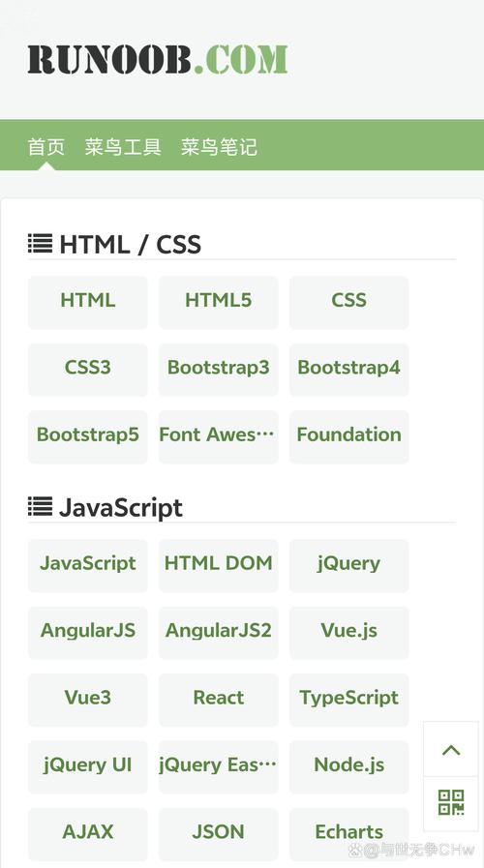This screenshot has width=484, height=868.
Task: Click the list icon beside JavaScript heading
Action: click(40, 506)
